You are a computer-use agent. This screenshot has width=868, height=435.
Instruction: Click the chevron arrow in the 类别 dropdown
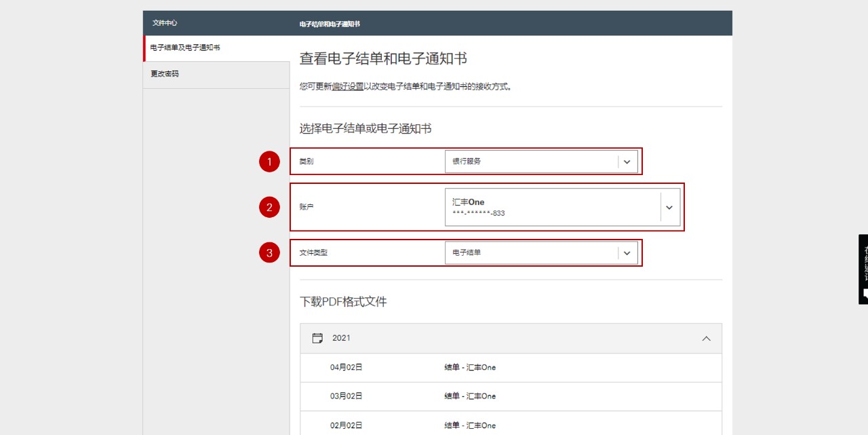click(x=627, y=162)
